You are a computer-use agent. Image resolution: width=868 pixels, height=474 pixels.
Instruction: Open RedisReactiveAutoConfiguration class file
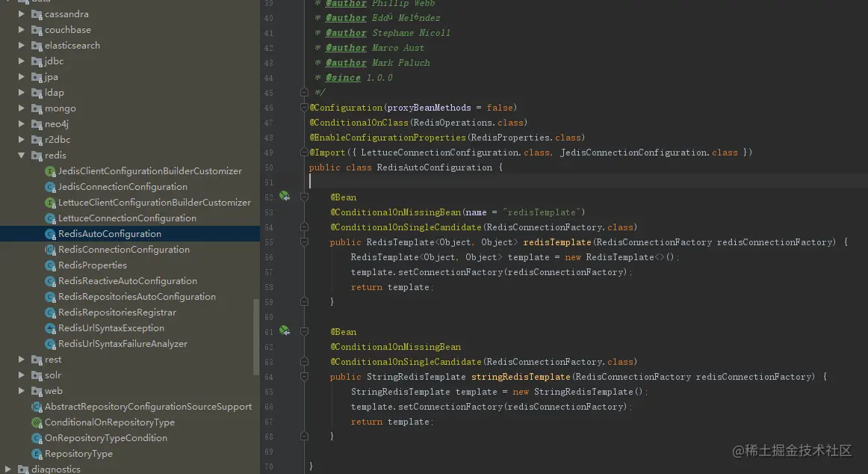click(127, 281)
